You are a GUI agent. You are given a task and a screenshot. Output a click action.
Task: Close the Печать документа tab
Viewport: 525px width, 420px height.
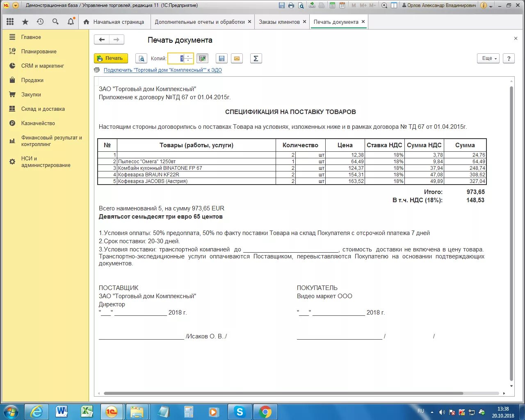(x=363, y=22)
